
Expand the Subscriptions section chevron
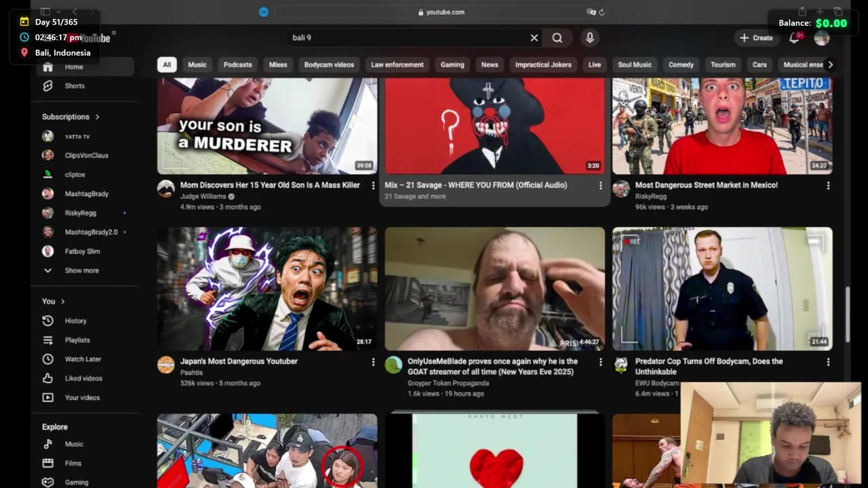pos(97,117)
